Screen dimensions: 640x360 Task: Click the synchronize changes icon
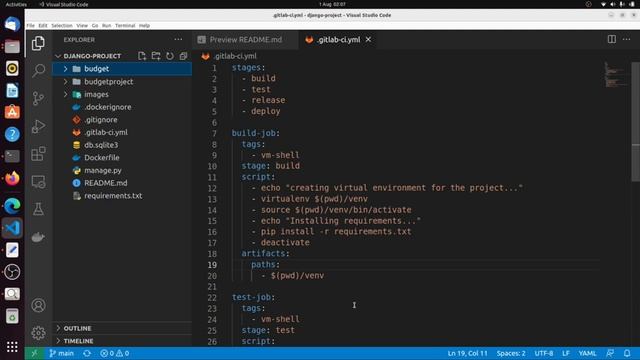(x=87, y=353)
